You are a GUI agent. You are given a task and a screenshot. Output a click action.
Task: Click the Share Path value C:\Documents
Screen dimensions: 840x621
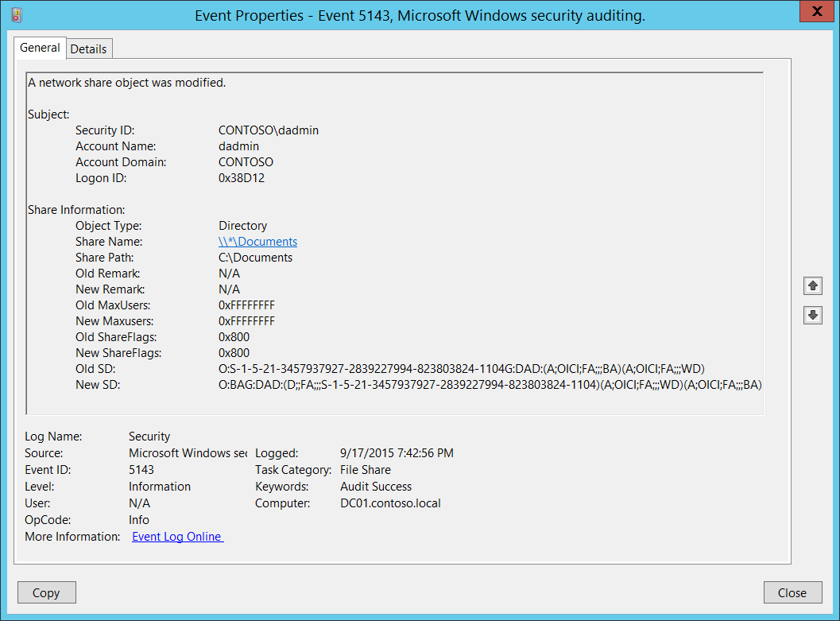pos(255,258)
